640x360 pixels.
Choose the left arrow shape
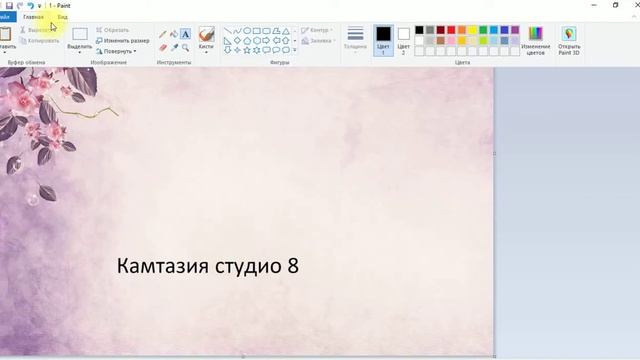276,40
